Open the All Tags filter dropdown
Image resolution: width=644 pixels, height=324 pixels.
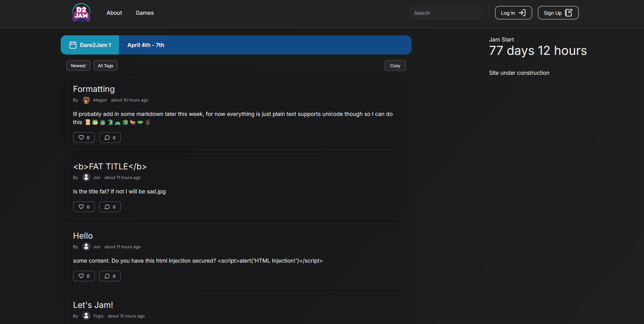(x=106, y=65)
